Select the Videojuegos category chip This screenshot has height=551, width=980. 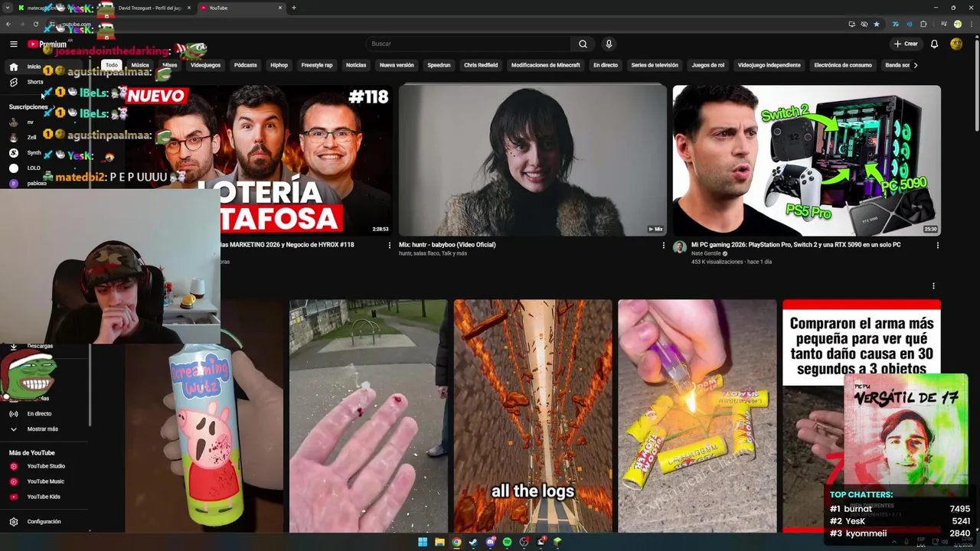[x=205, y=65]
